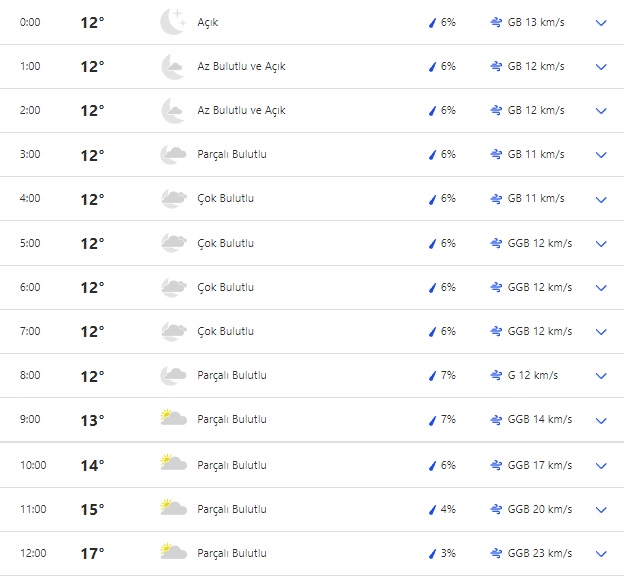Click the sun and cloud icon at 12:00

[x=172, y=552]
